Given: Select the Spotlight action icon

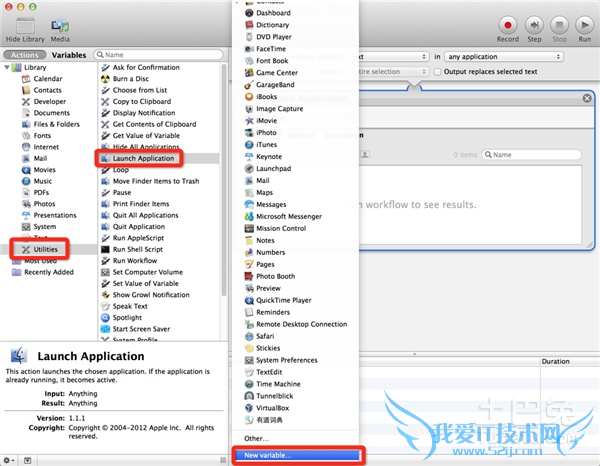Looking at the screenshot, I should tap(105, 318).
